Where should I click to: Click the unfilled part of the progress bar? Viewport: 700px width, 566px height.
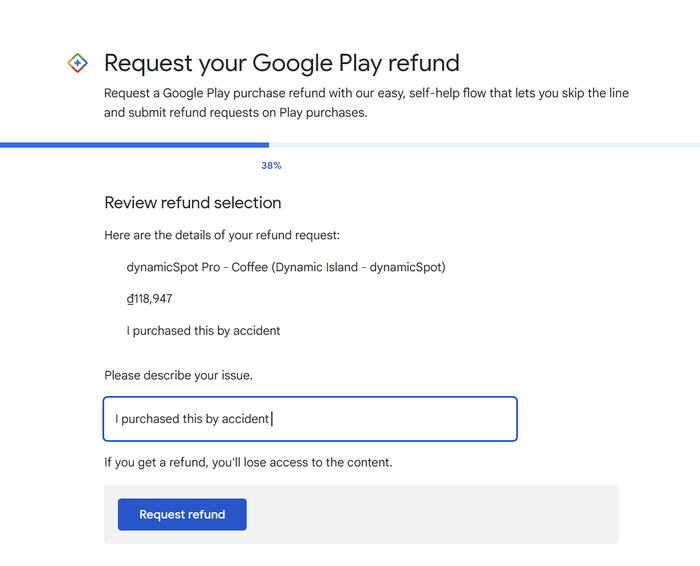[x=484, y=145]
